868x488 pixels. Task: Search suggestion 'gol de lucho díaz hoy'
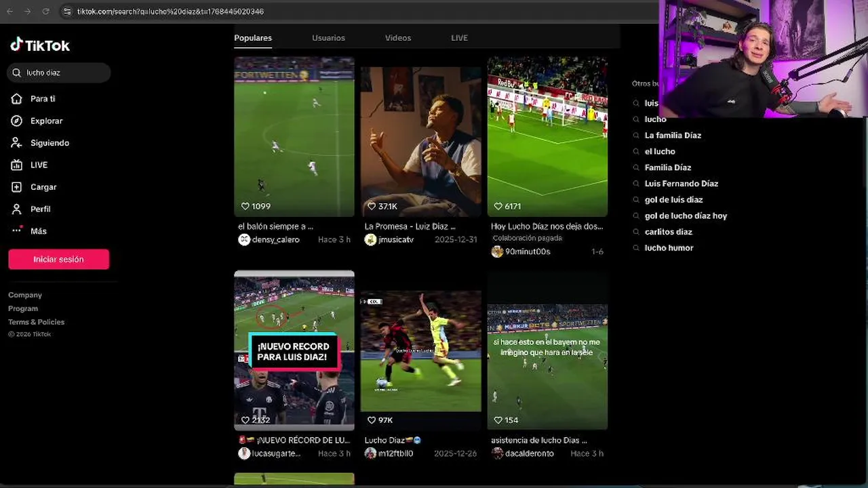[686, 216]
